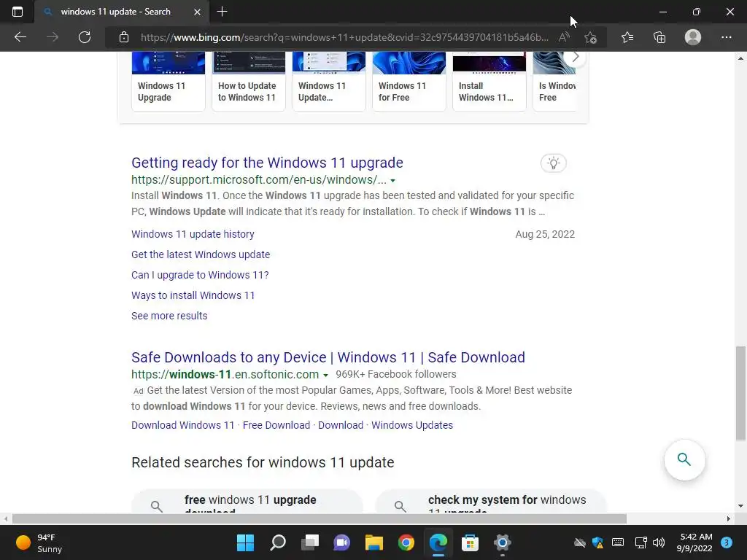Close the 'windows 11 update - Search' tab
Image resolution: width=747 pixels, height=560 pixels.
tap(197, 12)
